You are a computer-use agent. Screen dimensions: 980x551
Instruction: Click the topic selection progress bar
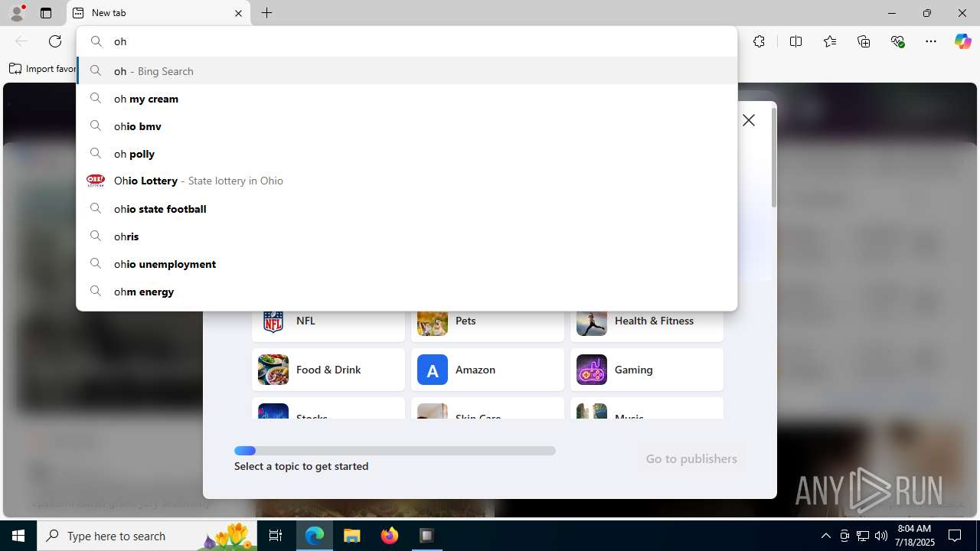[395, 451]
